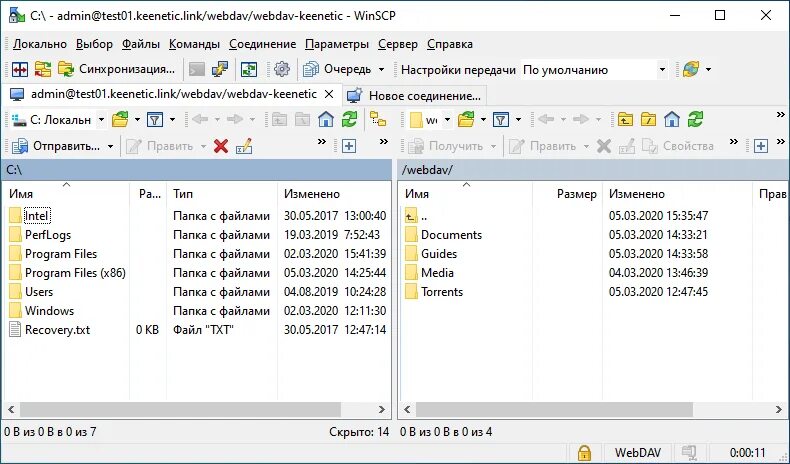Click the remote Open Directory folder icon
This screenshot has width=790, height=464.
(x=466, y=119)
